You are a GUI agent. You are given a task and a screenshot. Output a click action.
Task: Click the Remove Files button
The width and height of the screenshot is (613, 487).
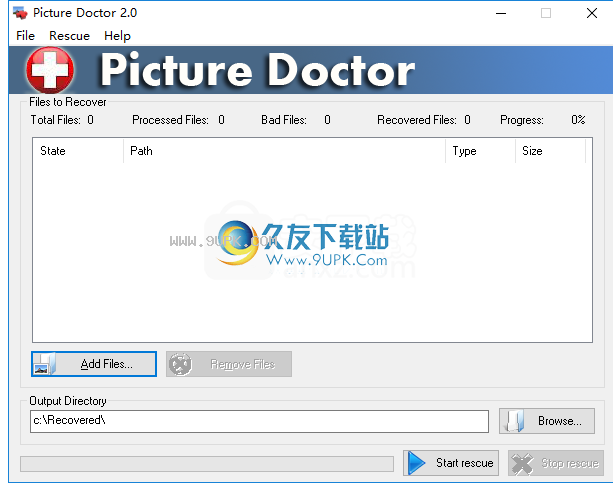coord(229,364)
